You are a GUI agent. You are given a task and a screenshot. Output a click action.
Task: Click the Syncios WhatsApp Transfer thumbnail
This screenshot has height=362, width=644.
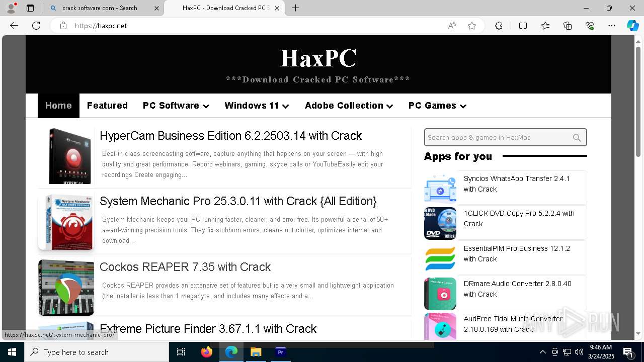point(440,188)
